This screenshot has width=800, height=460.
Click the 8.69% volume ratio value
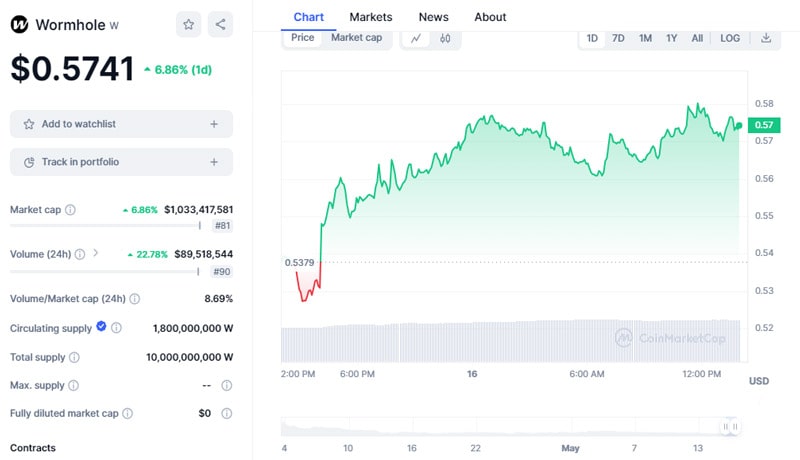pos(218,299)
